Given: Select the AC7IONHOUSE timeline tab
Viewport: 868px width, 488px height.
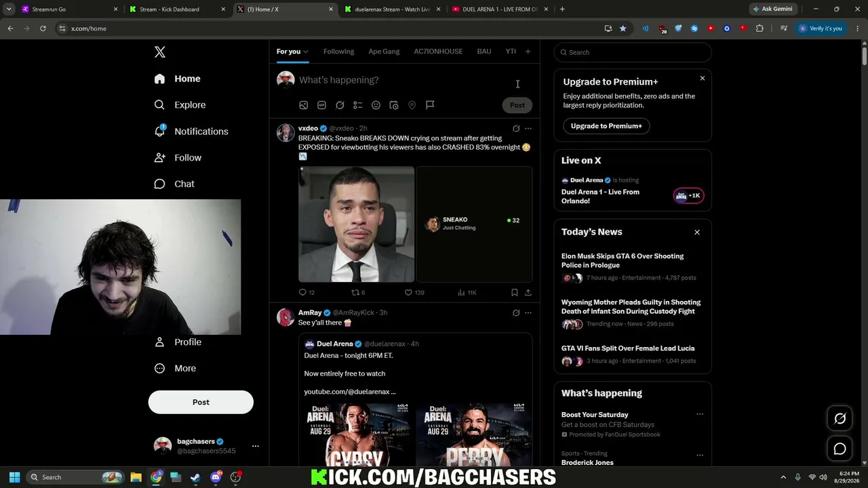Looking at the screenshot, I should click(x=438, y=52).
